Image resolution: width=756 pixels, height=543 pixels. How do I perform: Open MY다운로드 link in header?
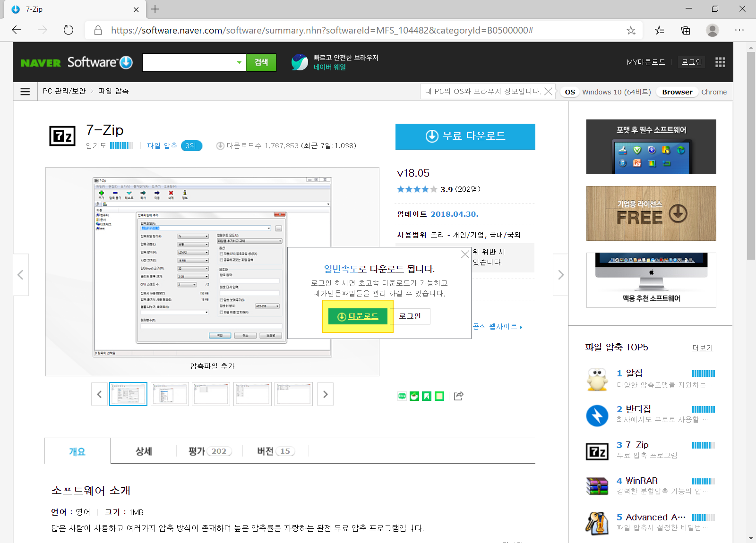[x=646, y=62]
